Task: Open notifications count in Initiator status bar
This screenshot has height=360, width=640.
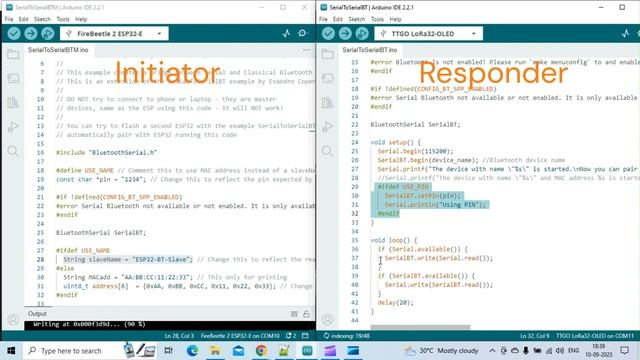Action: click(x=291, y=336)
